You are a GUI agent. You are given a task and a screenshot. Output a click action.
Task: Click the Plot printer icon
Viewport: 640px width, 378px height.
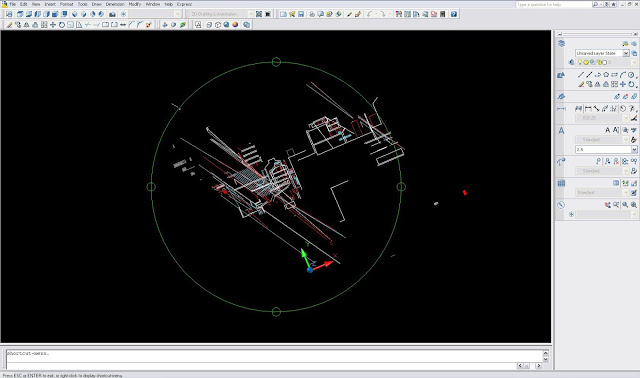point(312,14)
